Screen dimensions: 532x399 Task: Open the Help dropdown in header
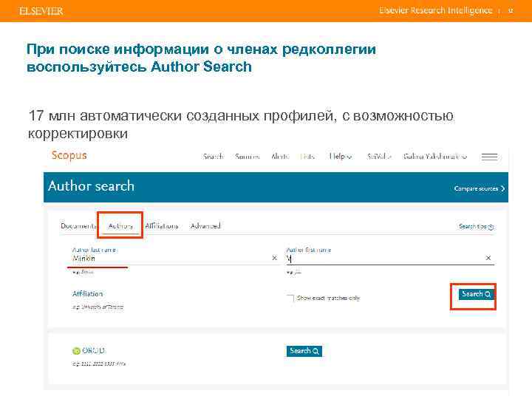tap(341, 157)
